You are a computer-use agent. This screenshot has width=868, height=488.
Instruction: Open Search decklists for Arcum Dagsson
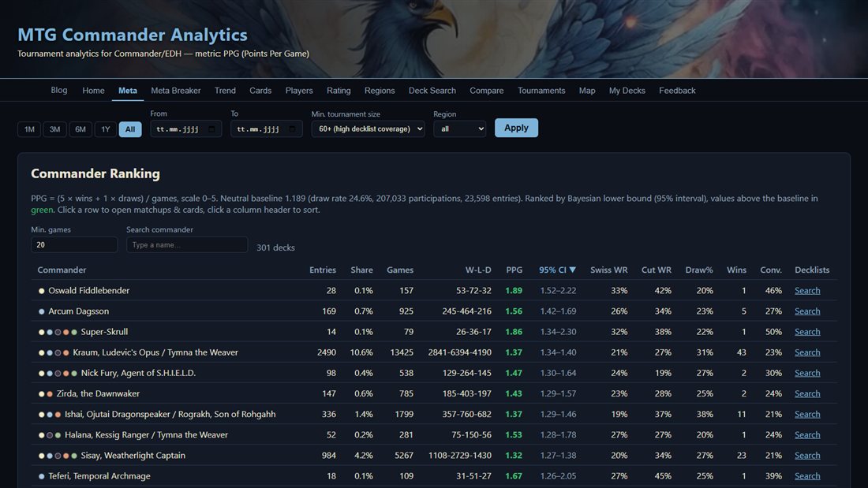pos(807,311)
